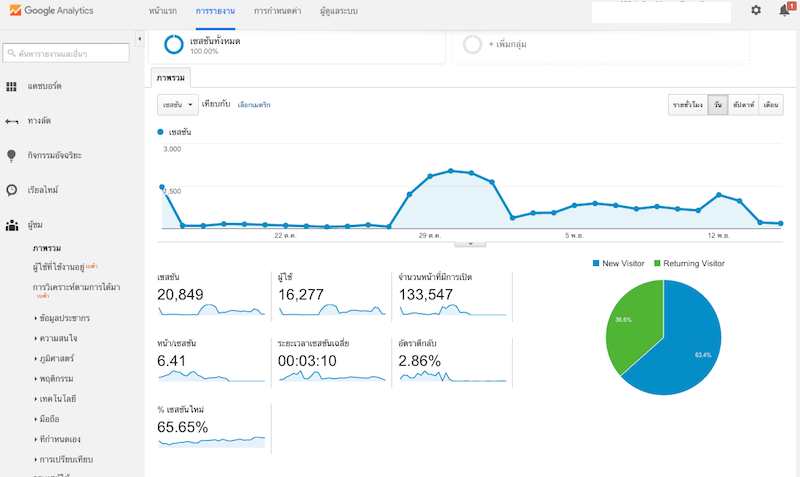Expand เทคโนโลยี submenu
800x477 pixels.
point(58,398)
